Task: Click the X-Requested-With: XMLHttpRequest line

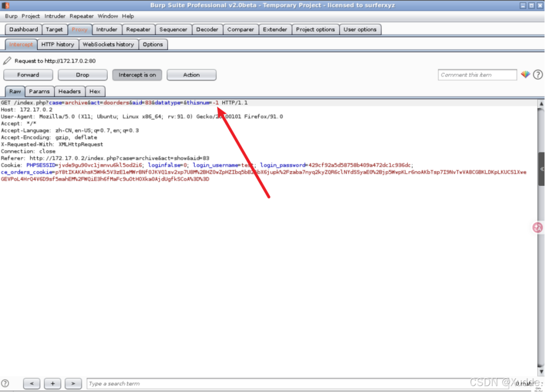Action: pyautogui.click(x=52, y=145)
